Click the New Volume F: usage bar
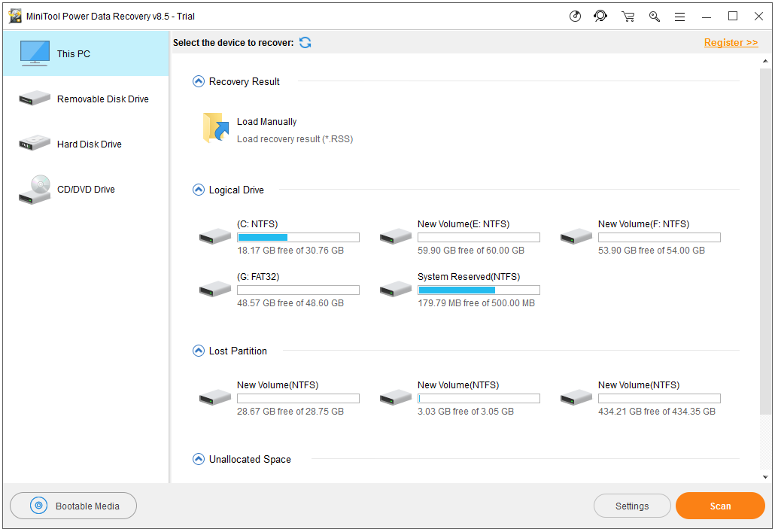Image resolution: width=775 pixels, height=532 pixels. pos(659,237)
